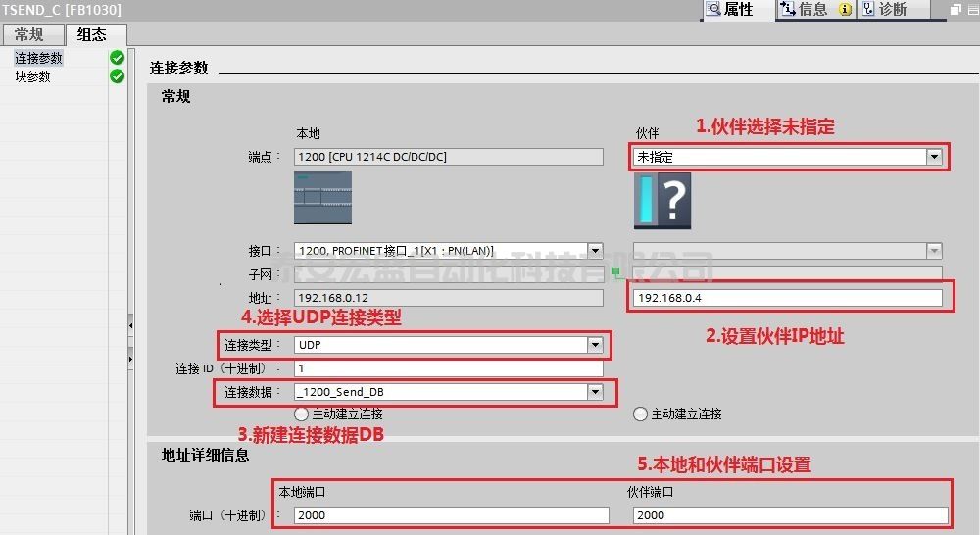Click the unspecified partner device question-mark icon
This screenshot has width=980, height=535.
[x=661, y=200]
